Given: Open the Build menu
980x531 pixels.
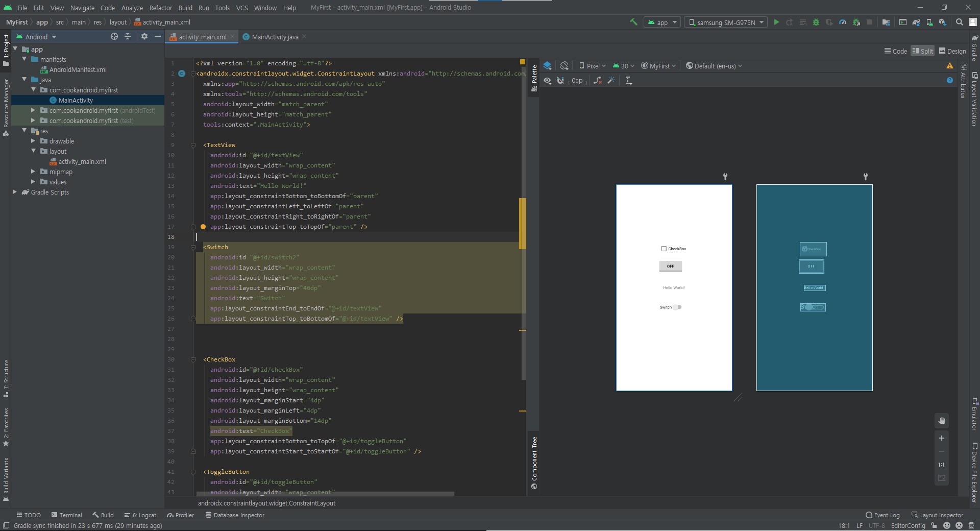Looking at the screenshot, I should tap(185, 8).
